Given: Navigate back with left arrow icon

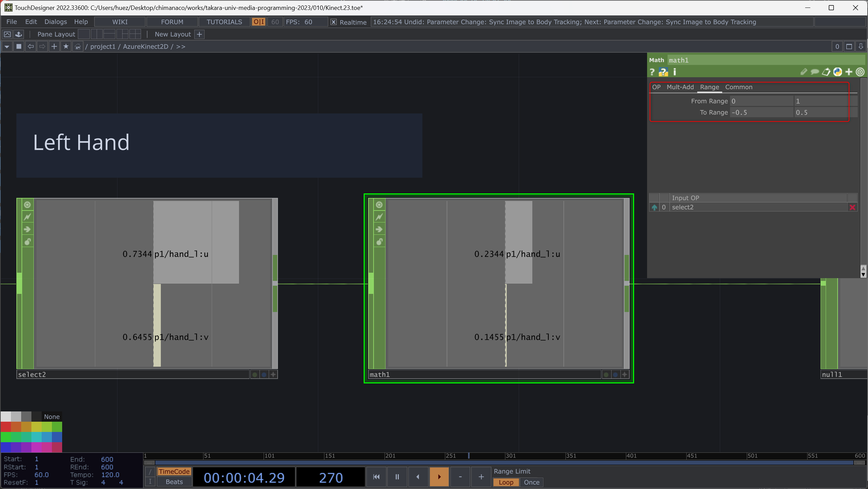Looking at the screenshot, I should pyautogui.click(x=31, y=46).
